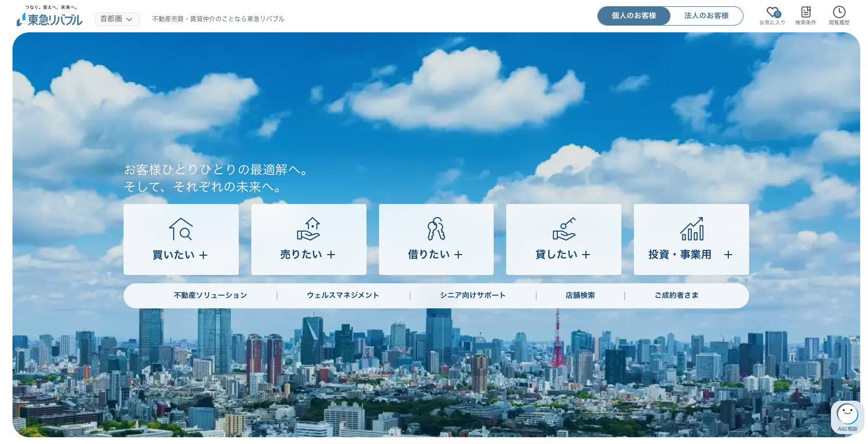Click the 東急リバブル logo
This screenshot has width=868, height=444.
point(50,16)
